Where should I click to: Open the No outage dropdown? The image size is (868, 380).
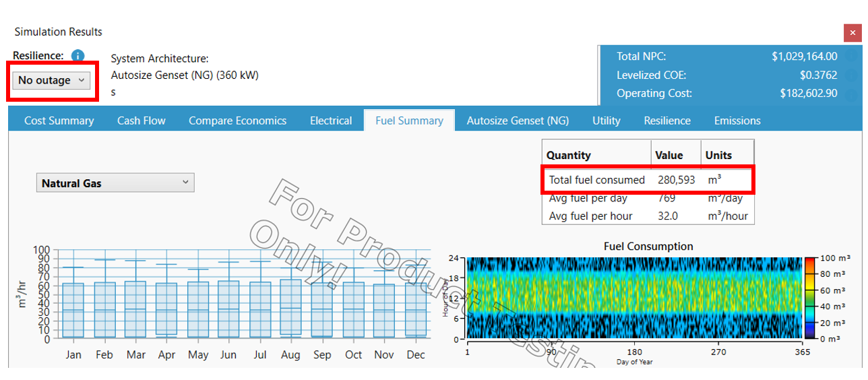point(52,80)
